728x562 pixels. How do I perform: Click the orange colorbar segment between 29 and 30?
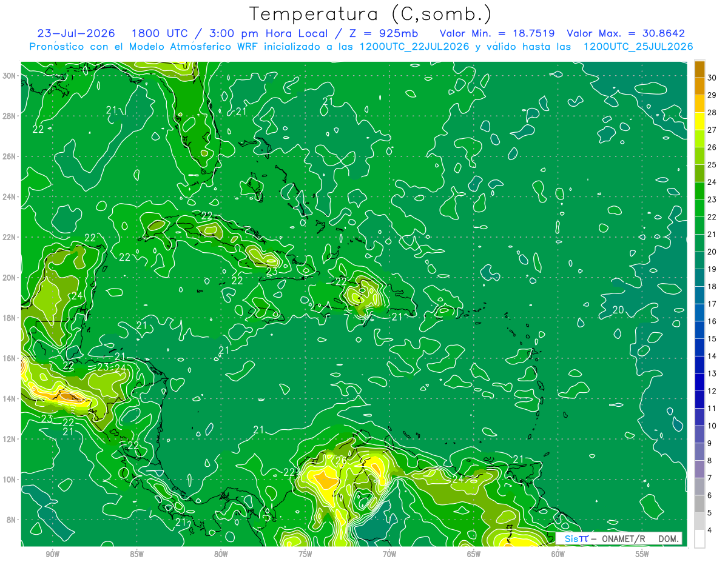coord(699,86)
